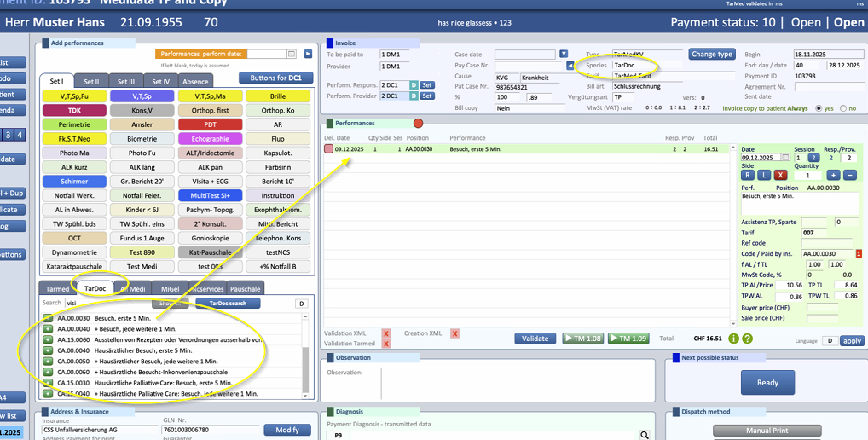Viewport: 868px width, 440px height.
Task: Click the D button beside Perform. Provider
Action: pos(414,96)
